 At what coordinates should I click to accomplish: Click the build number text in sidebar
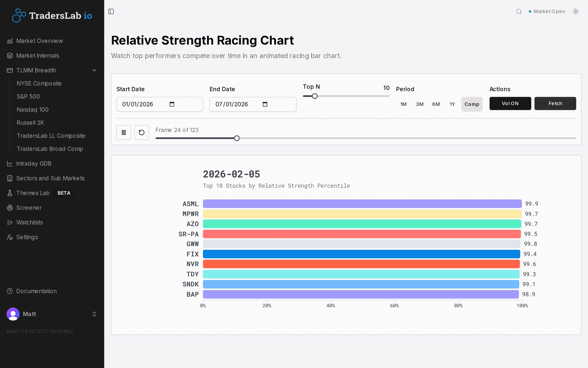point(40,331)
